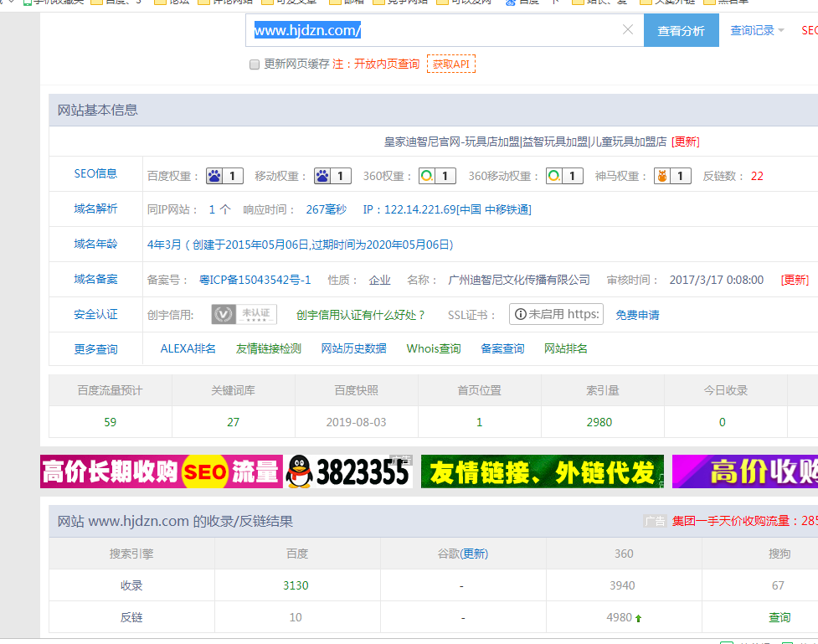The height and width of the screenshot is (644, 818).
Task: Click [更新] next to the site title
Action: (x=686, y=142)
